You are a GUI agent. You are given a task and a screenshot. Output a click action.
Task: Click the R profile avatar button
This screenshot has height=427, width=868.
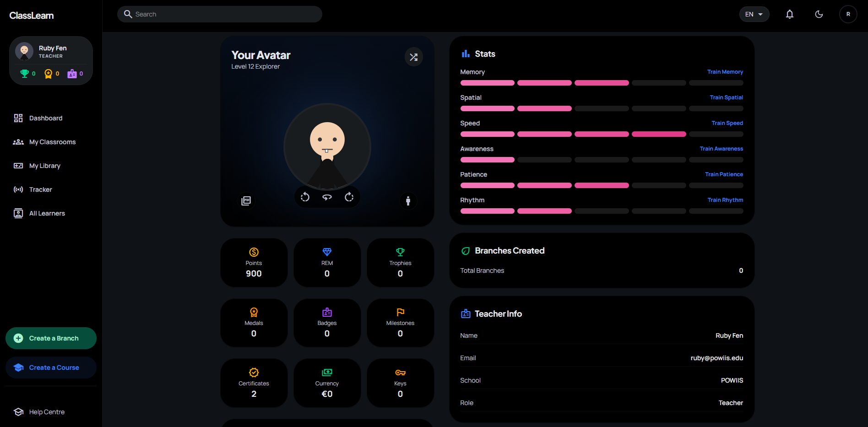848,14
